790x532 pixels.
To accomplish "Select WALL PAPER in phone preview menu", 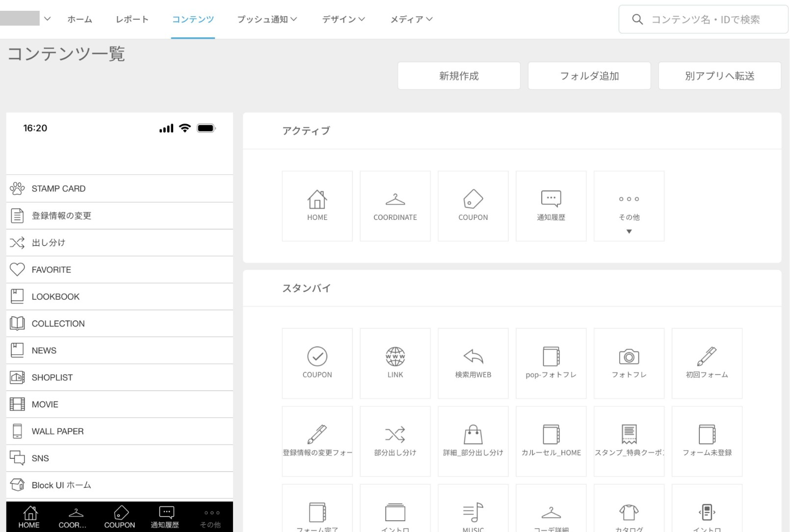I will tap(120, 431).
